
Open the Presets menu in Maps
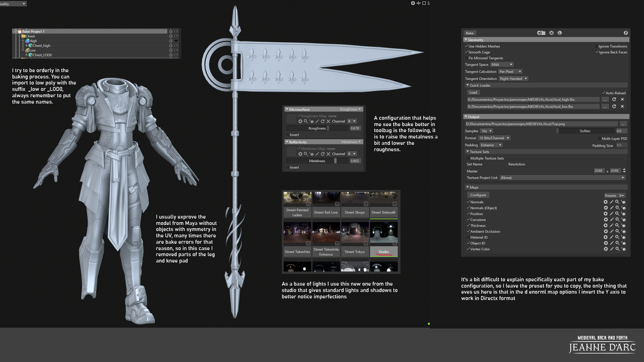pyautogui.click(x=614, y=195)
